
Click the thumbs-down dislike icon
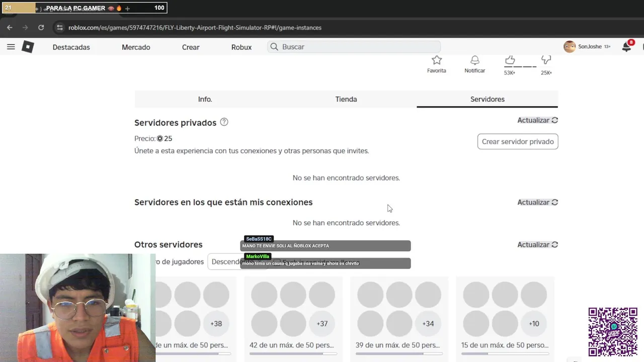(546, 60)
